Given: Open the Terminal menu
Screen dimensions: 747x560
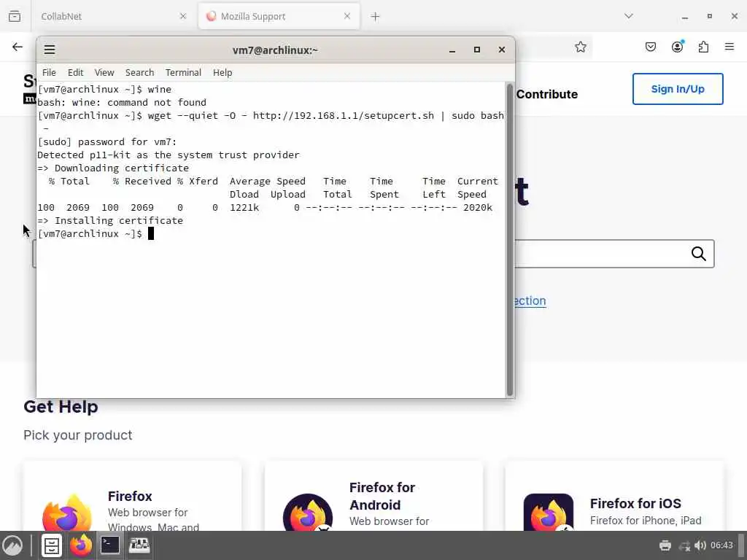Looking at the screenshot, I should pyautogui.click(x=183, y=72).
